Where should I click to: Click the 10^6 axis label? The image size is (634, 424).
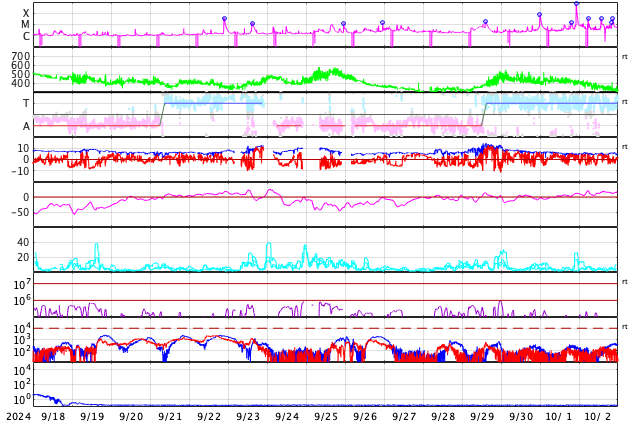[x=22, y=301]
